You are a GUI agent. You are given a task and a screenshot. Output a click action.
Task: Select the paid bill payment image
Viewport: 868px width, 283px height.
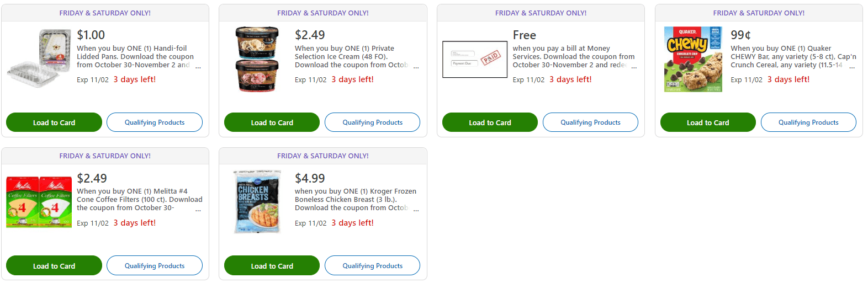coord(475,60)
